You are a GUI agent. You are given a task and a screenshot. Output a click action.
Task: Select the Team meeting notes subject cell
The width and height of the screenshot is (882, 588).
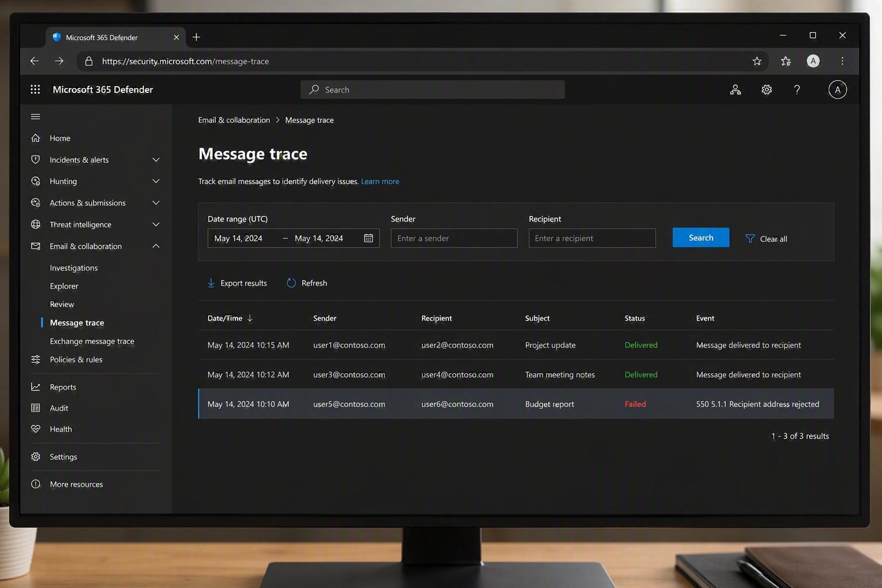tap(560, 374)
